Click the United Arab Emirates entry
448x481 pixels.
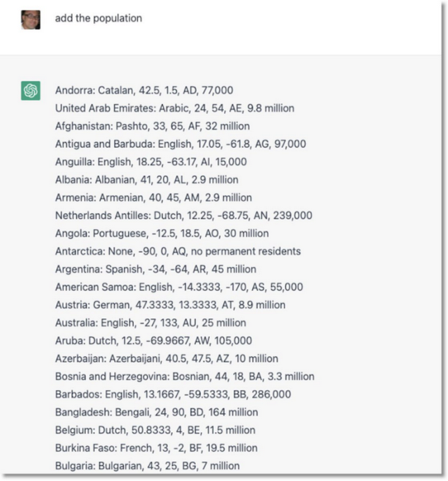(x=174, y=109)
